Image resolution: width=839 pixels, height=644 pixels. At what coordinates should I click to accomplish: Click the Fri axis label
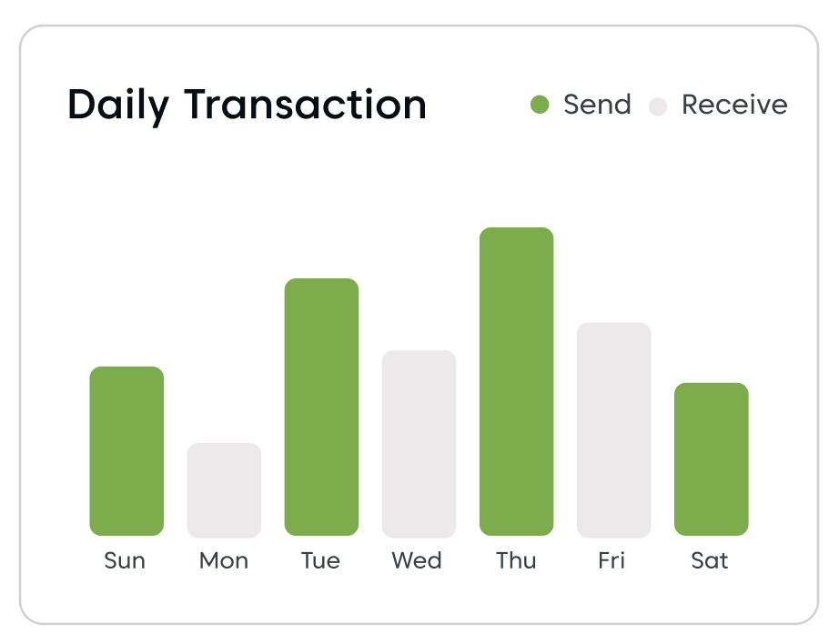pyautogui.click(x=612, y=560)
